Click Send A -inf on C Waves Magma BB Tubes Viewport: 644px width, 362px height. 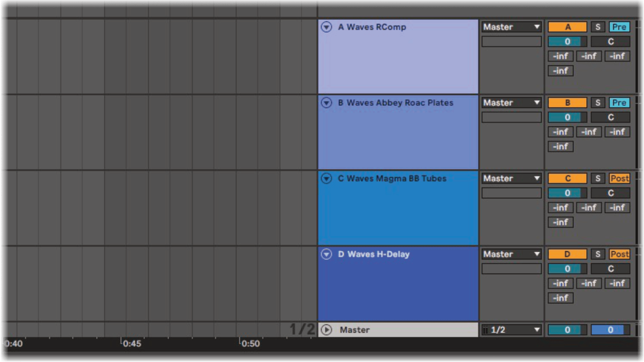pos(561,207)
